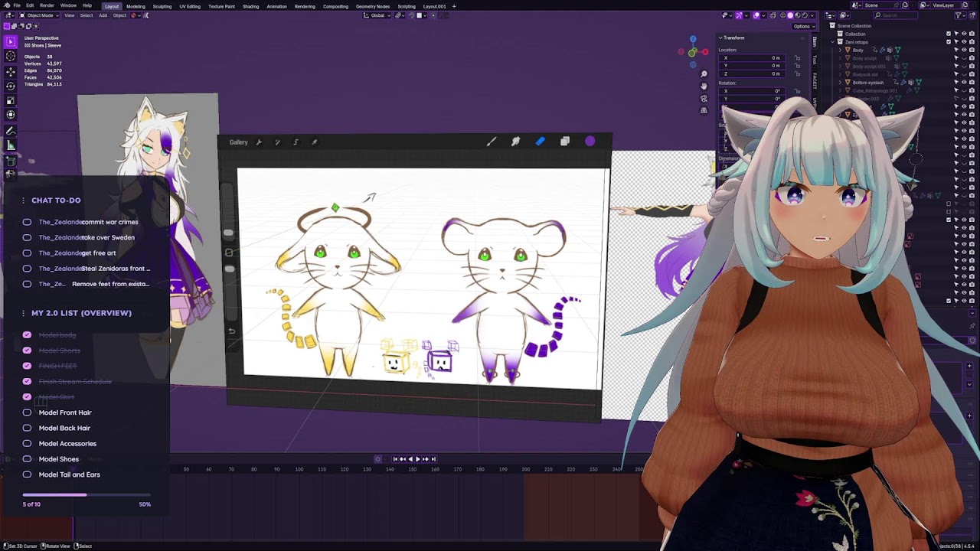Open the Render menu
980x551 pixels.
tap(47, 6)
